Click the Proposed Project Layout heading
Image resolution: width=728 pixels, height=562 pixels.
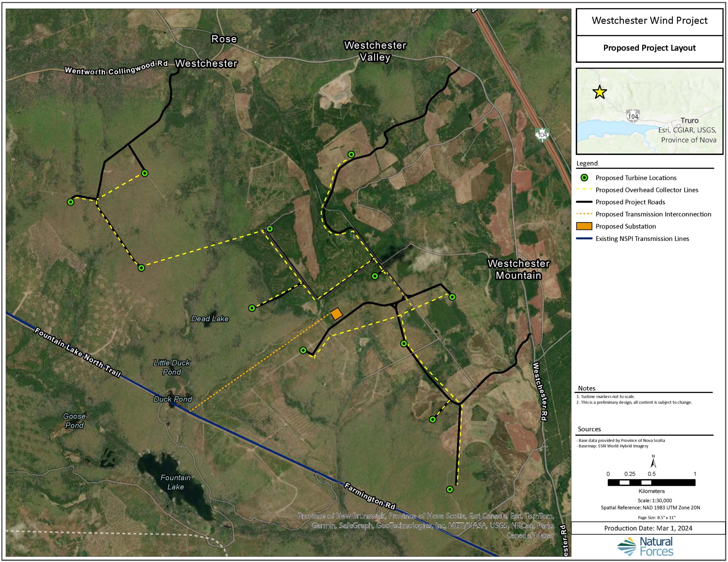point(649,48)
